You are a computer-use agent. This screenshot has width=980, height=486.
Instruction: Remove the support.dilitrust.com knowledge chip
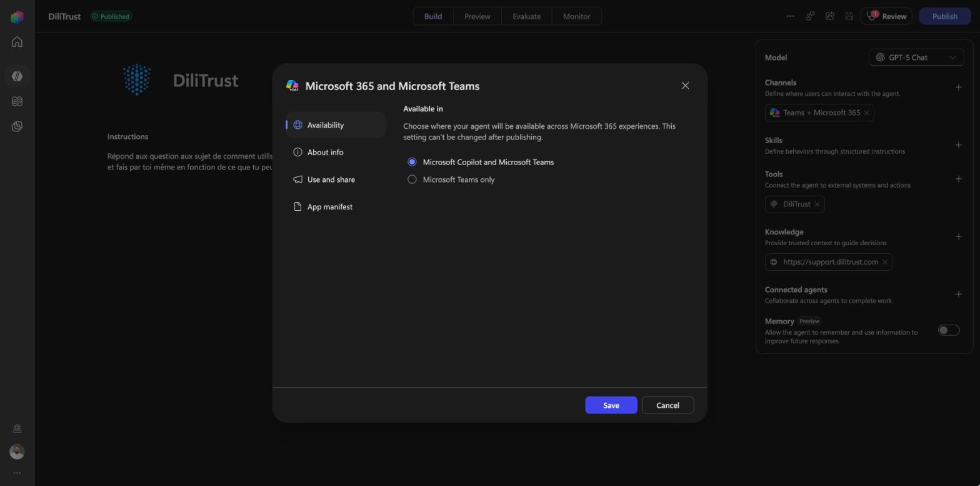(x=885, y=262)
